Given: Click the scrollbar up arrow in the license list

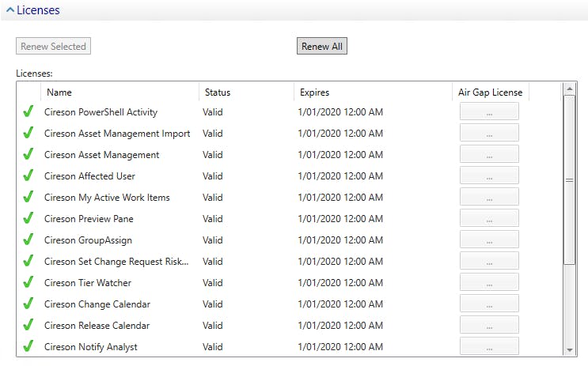Looking at the screenshot, I should coord(568,89).
